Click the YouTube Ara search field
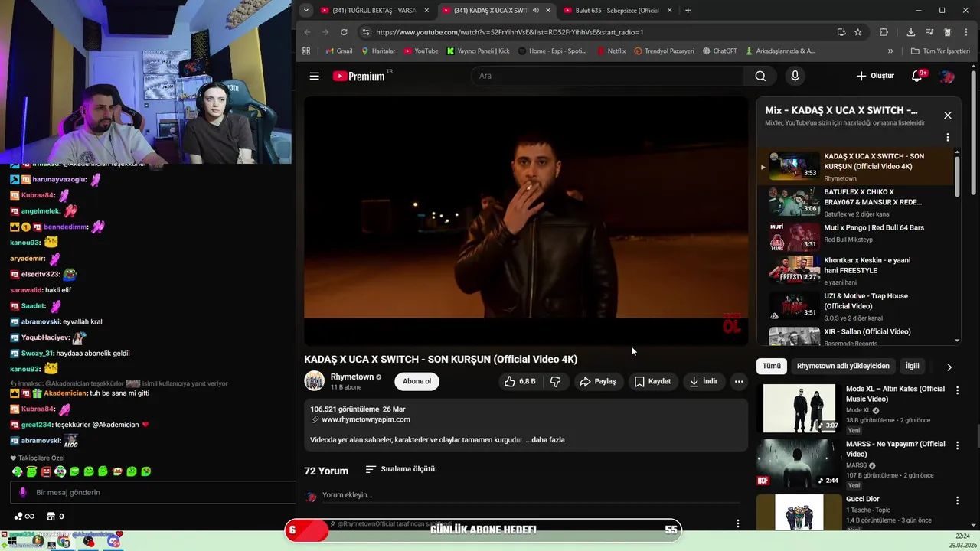 (x=609, y=76)
